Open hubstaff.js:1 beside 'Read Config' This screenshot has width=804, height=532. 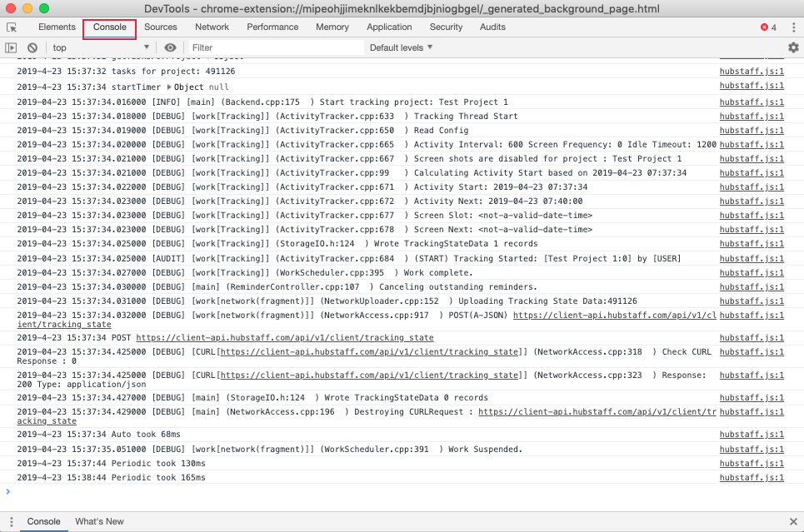752,131
